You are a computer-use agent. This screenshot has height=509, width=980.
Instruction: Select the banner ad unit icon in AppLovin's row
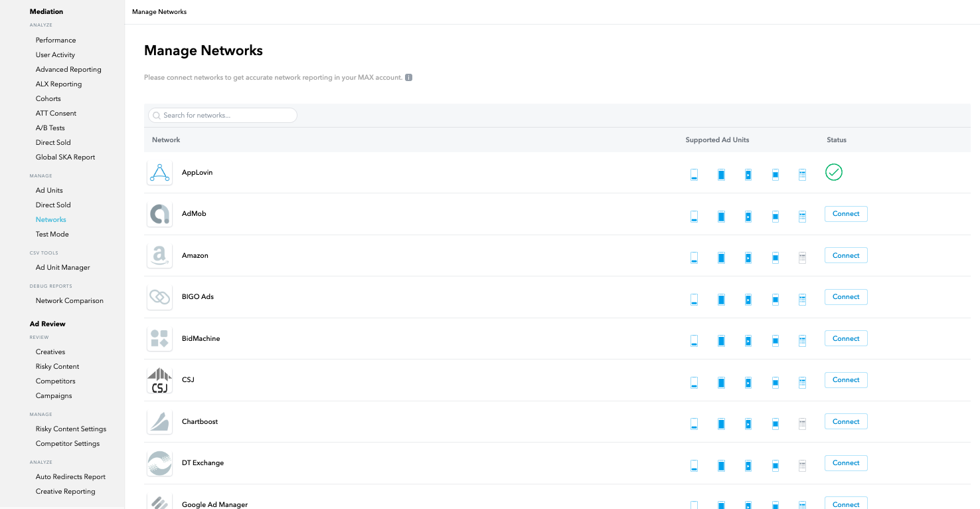click(x=694, y=173)
